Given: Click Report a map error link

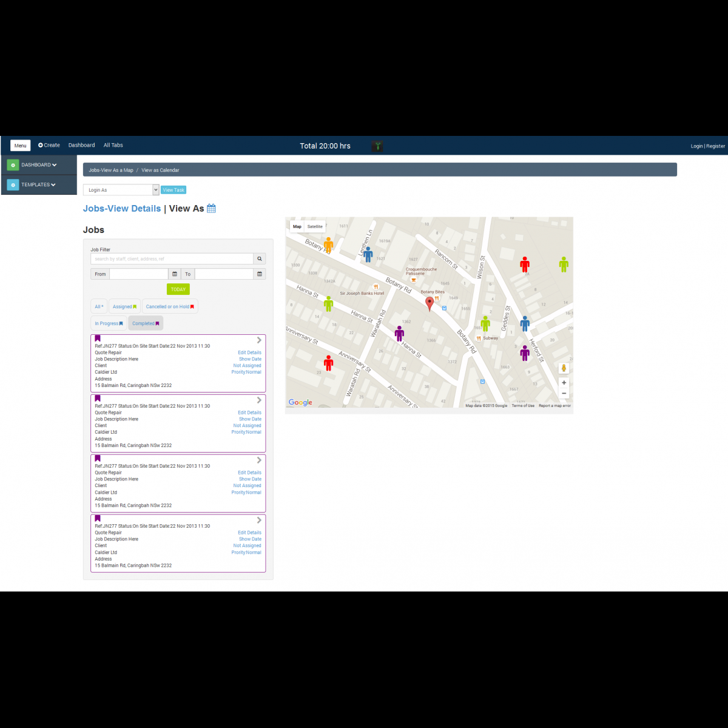Looking at the screenshot, I should click(554, 406).
